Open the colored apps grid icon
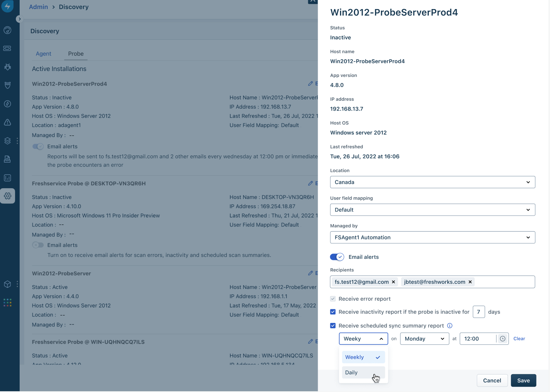Image resolution: width=550 pixels, height=392 pixels. (x=8, y=303)
